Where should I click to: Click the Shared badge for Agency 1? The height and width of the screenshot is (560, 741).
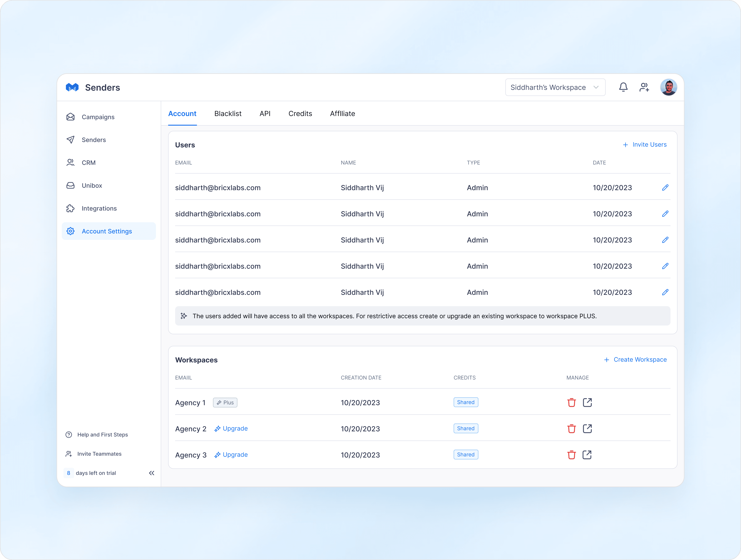pyautogui.click(x=465, y=402)
